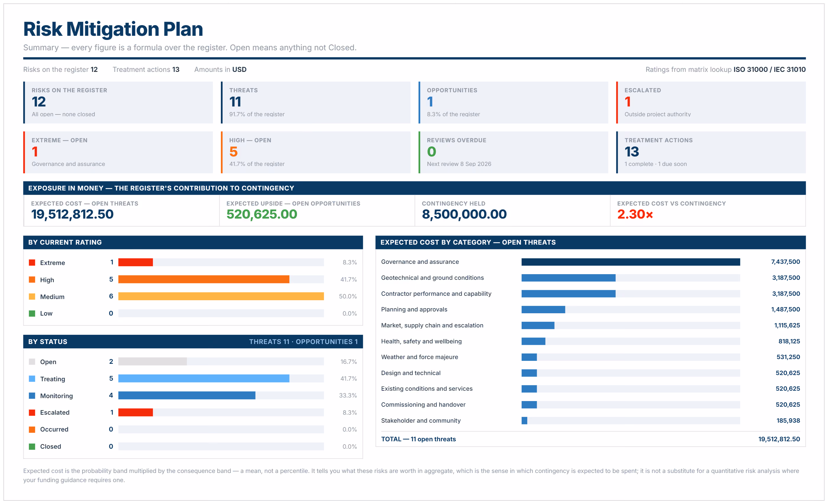
Task: Select the Risks on the Register card
Action: point(118,102)
